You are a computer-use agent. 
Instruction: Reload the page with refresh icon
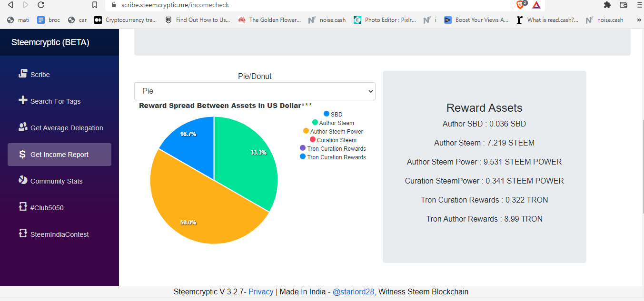tap(41, 5)
